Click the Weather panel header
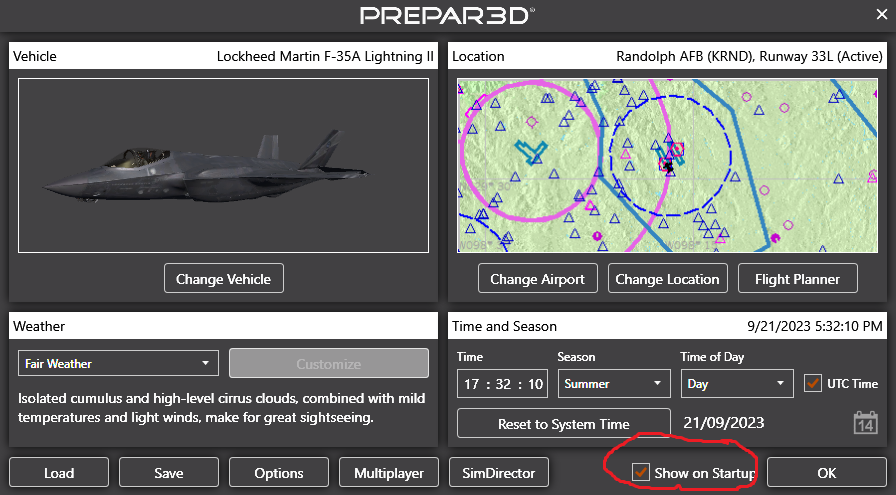The width and height of the screenshot is (896, 495). pyautogui.click(x=223, y=326)
